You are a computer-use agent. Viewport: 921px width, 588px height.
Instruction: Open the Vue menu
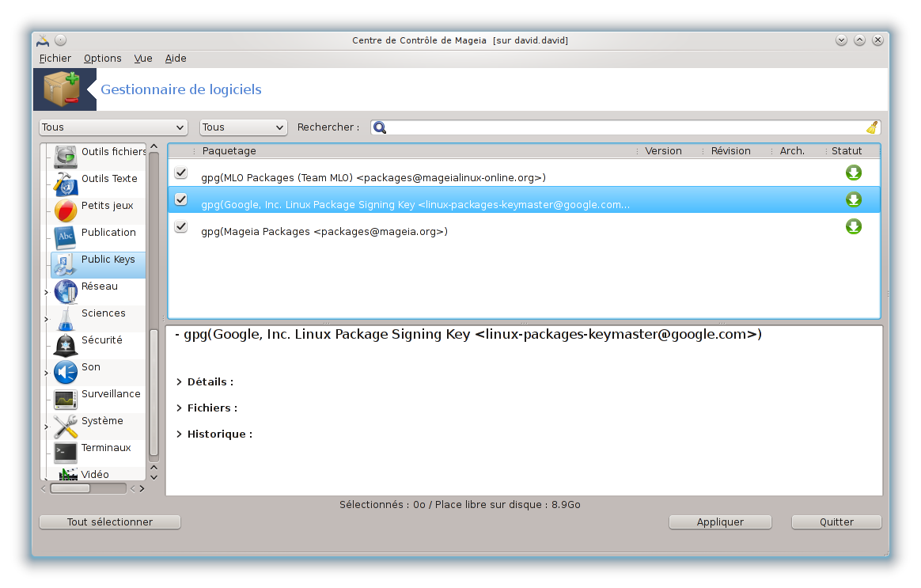[143, 58]
